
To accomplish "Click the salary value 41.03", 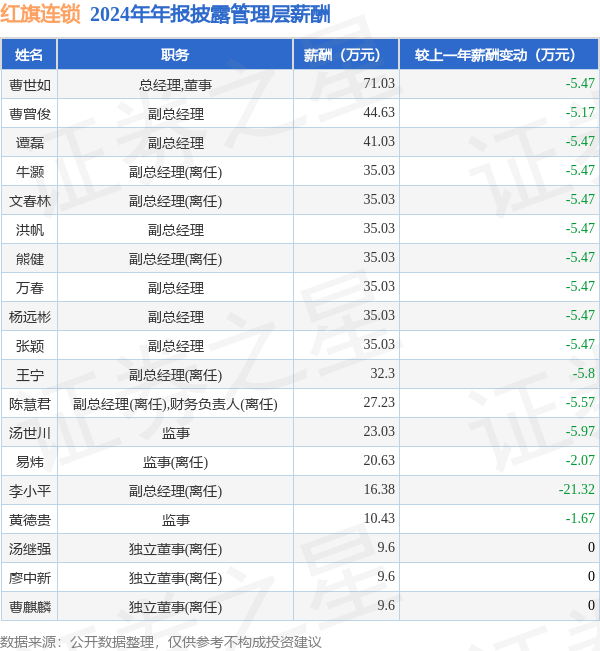I will point(379,142).
